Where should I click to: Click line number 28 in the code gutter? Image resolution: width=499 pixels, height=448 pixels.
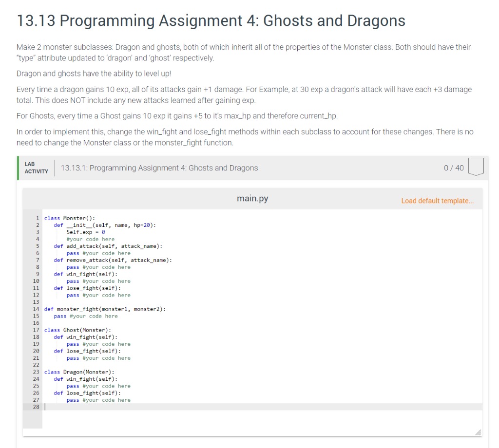coord(36,407)
